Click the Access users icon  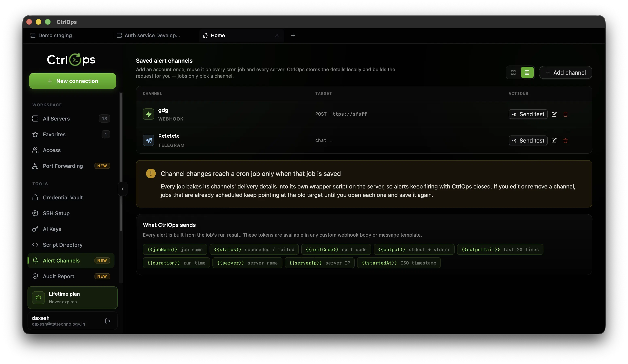35,150
